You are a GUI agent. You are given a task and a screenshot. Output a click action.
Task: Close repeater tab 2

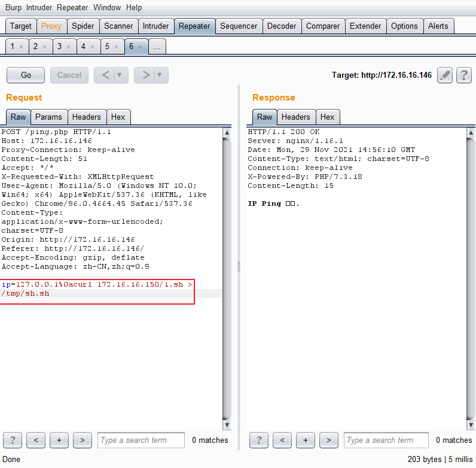(45, 47)
